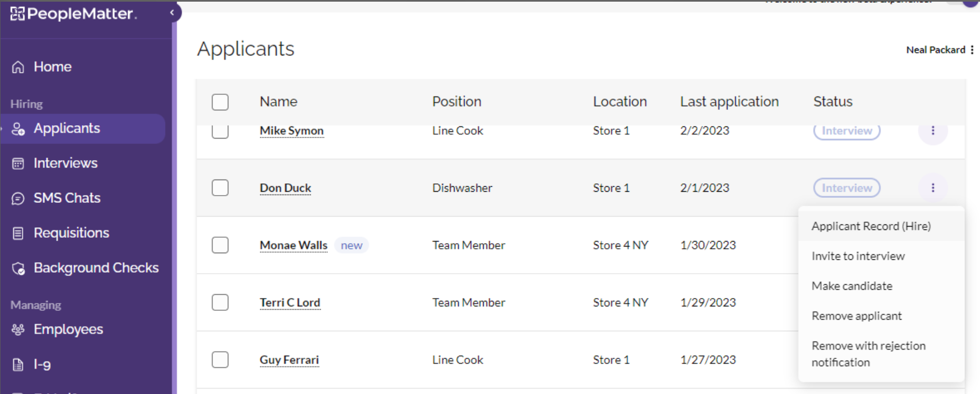Choose Invite to interview menu option

[858, 256]
